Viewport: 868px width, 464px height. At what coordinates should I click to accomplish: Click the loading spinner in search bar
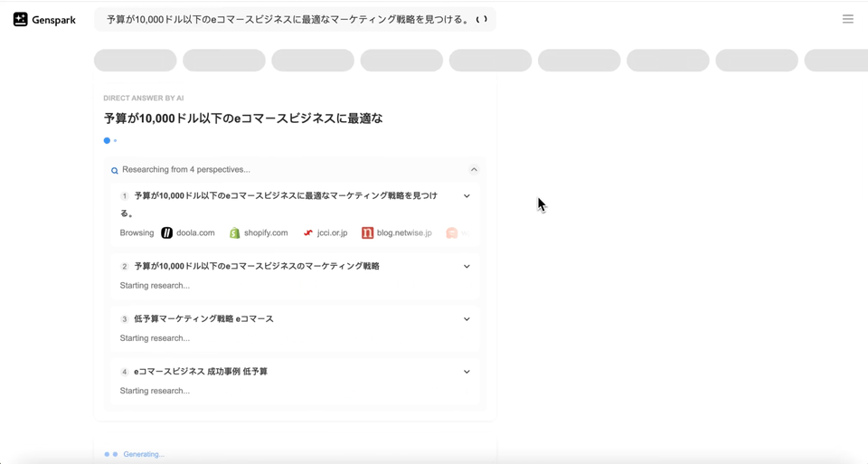[x=482, y=19]
